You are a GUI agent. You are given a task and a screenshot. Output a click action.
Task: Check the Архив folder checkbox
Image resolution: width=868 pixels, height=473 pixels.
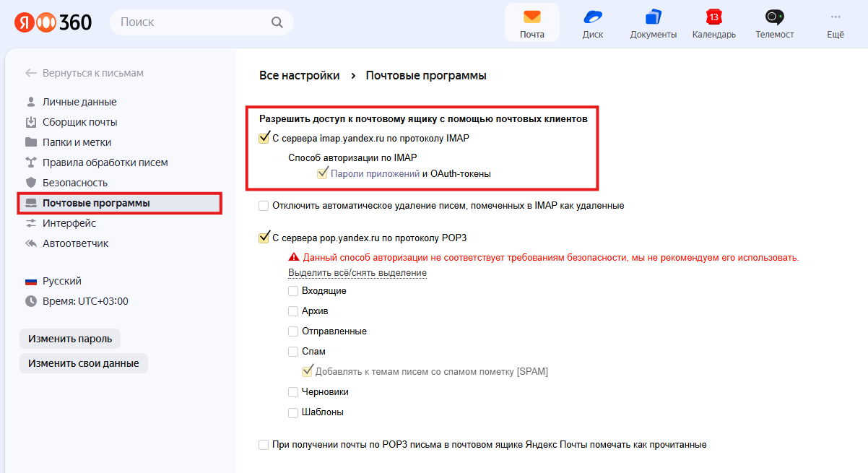293,311
